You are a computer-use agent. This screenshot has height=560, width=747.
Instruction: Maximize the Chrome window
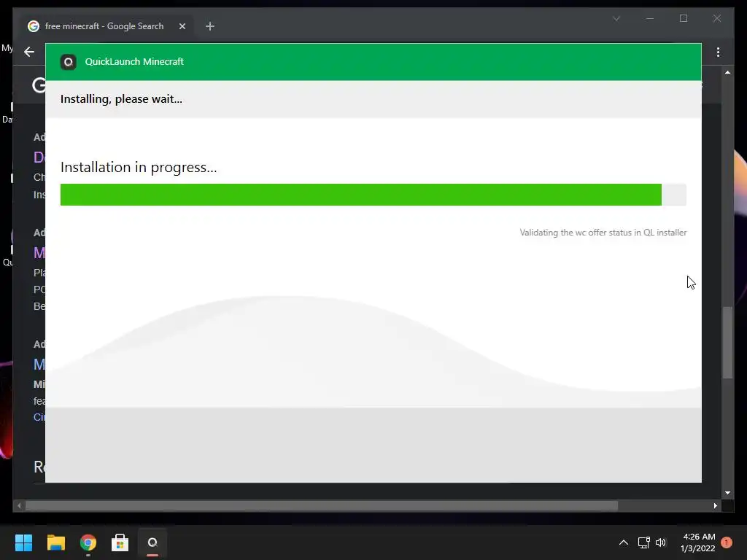click(x=684, y=18)
